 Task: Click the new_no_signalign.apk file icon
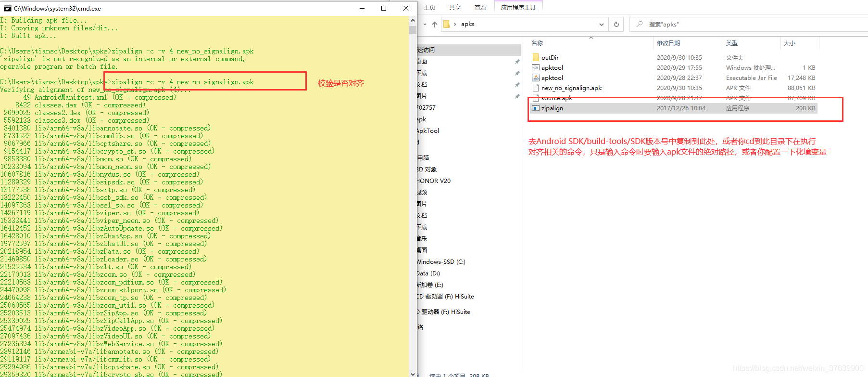click(x=536, y=88)
